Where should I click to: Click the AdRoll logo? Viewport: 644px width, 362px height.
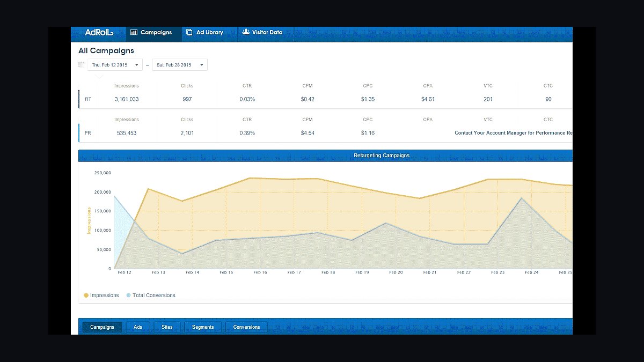99,32
